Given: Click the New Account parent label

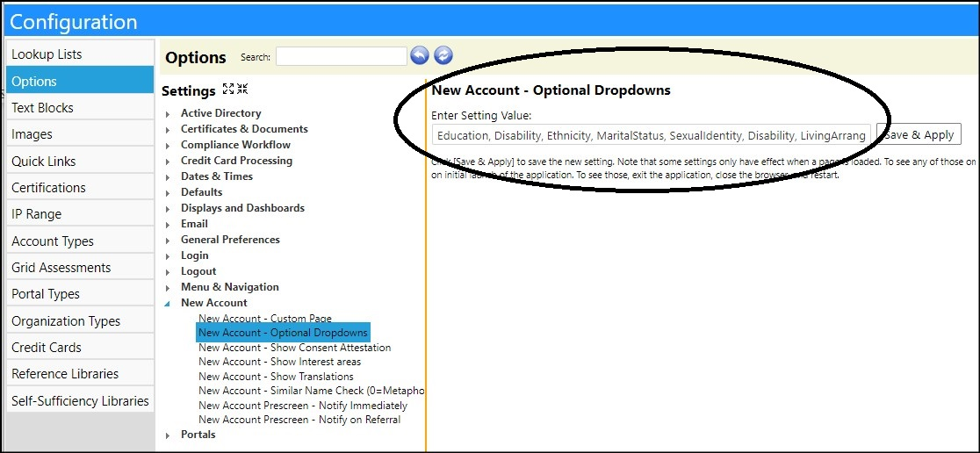Looking at the screenshot, I should [213, 302].
